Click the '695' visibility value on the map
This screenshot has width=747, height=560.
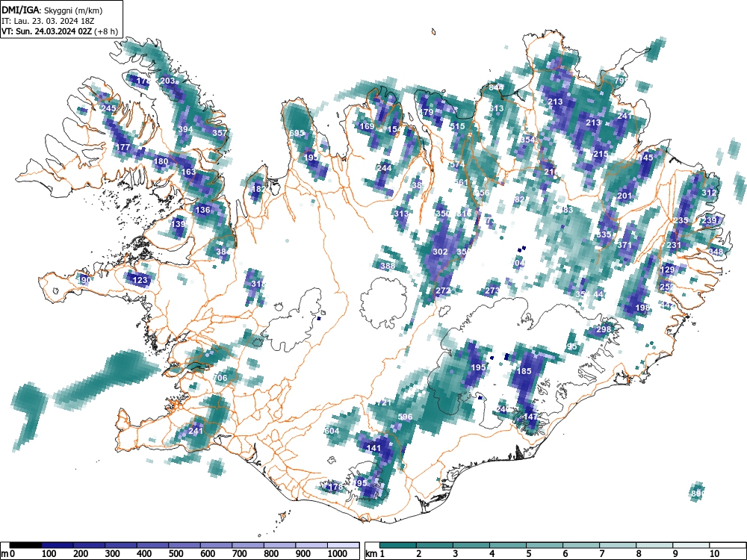297,133
